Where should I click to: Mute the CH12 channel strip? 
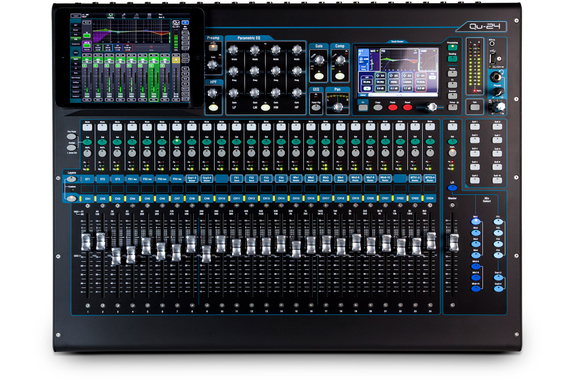[x=251, y=127]
